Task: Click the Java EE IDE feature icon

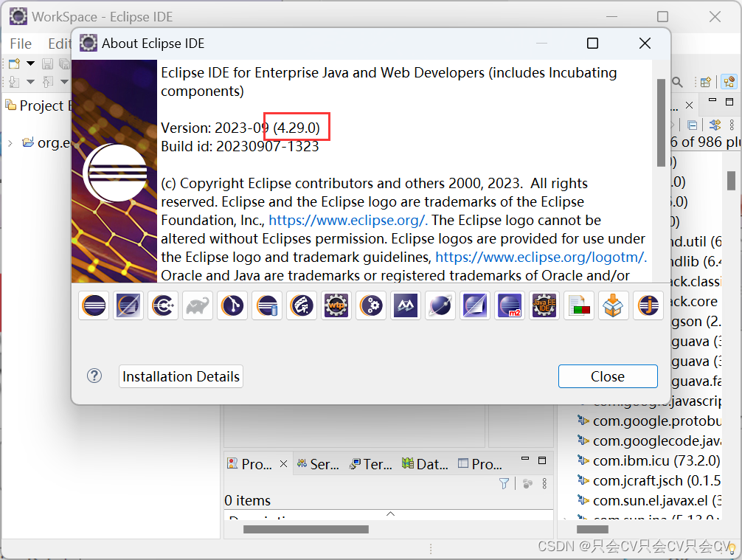Action: [544, 305]
